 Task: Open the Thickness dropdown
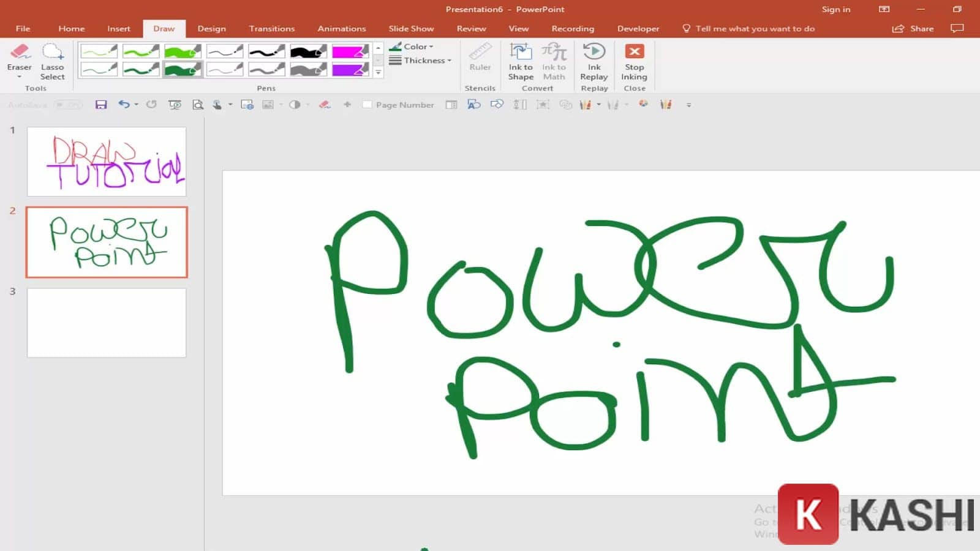point(421,60)
